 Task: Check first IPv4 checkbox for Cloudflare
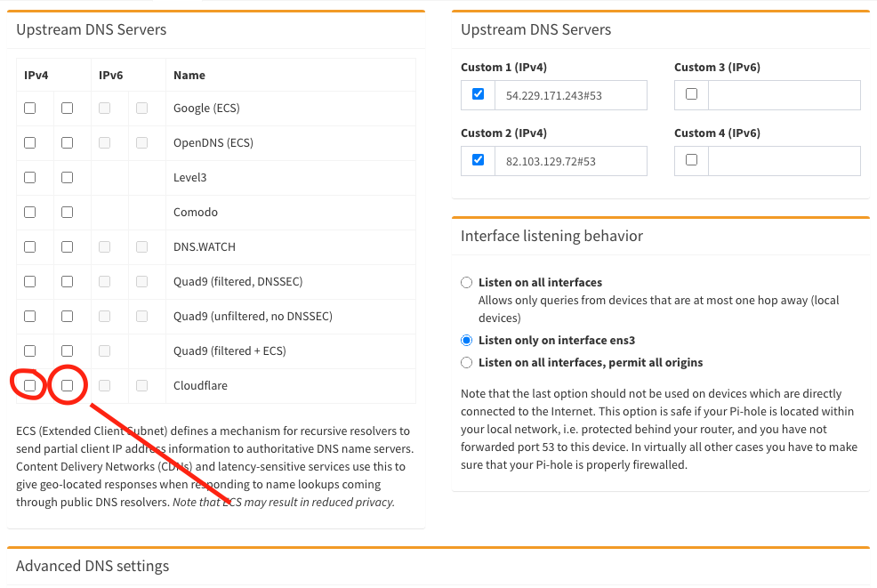click(x=30, y=385)
